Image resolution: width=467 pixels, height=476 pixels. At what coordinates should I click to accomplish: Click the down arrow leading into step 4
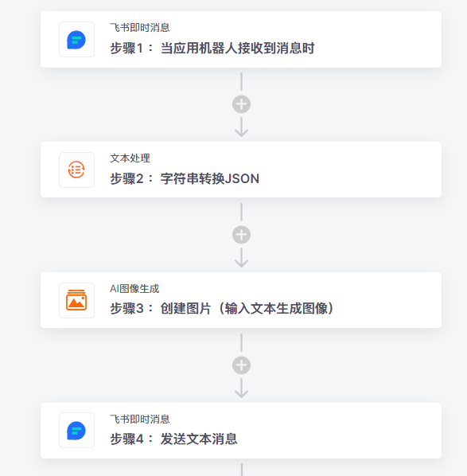pyautogui.click(x=242, y=388)
